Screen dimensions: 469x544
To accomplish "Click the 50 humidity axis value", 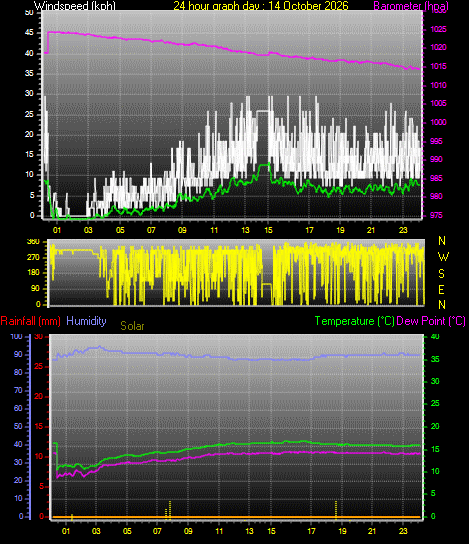I will point(18,426).
